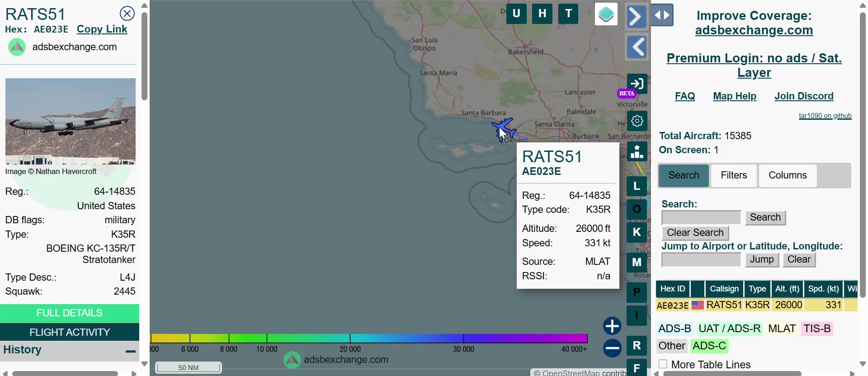Toggle ADS-B source legend
This screenshot has width=868, height=376.
(675, 329)
